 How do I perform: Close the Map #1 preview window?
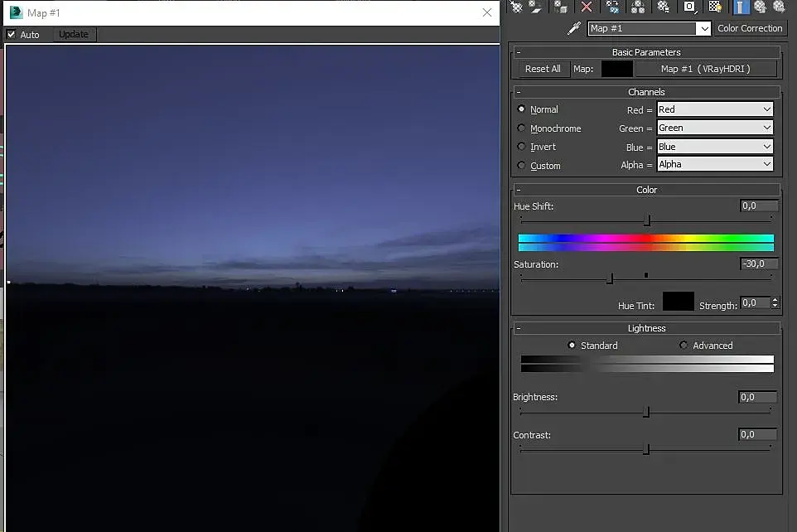(x=487, y=12)
